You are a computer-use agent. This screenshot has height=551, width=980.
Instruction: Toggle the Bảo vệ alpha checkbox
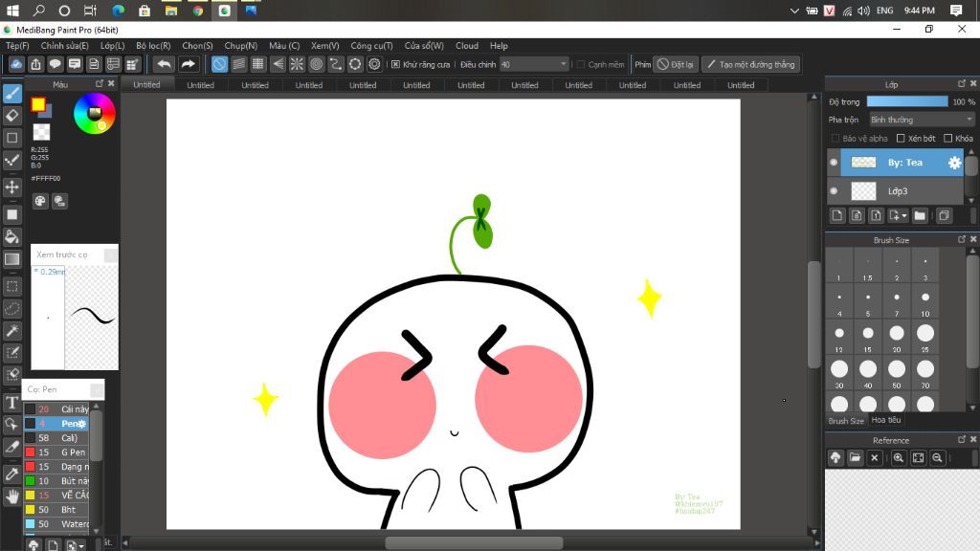click(835, 138)
